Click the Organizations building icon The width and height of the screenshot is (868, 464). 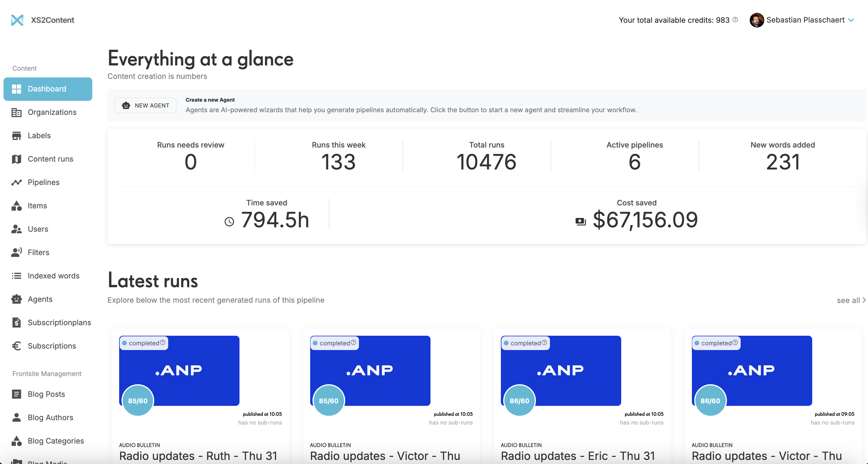17,112
